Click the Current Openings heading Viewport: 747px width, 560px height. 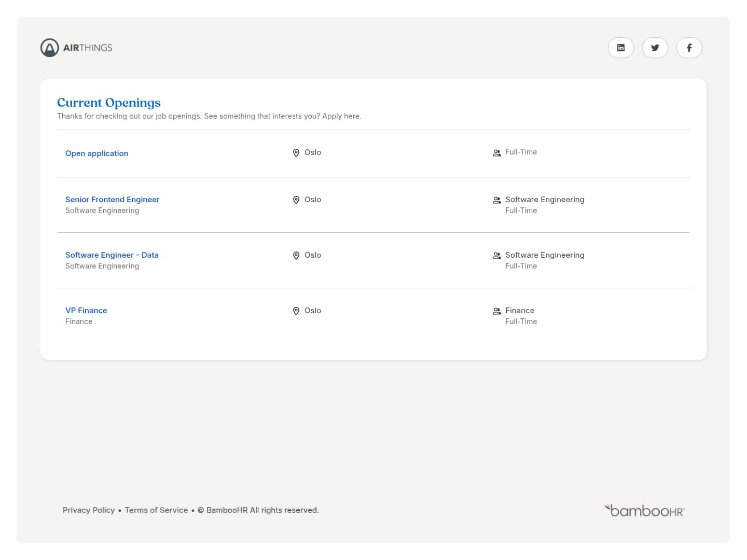click(109, 103)
